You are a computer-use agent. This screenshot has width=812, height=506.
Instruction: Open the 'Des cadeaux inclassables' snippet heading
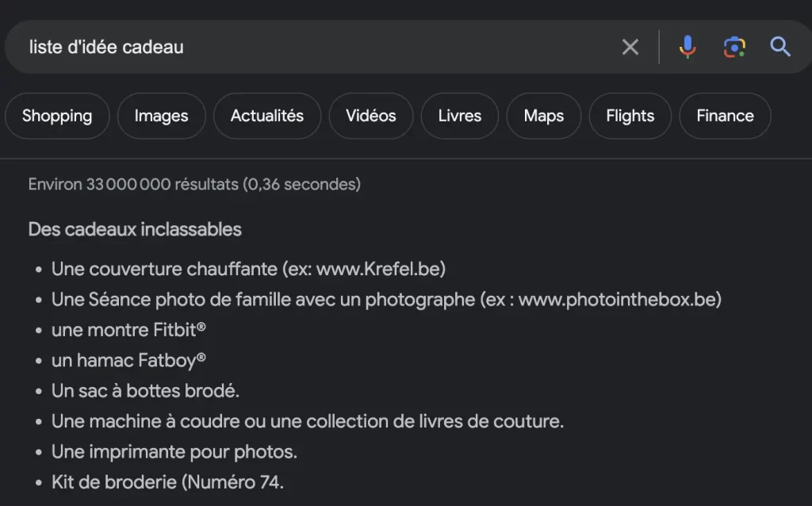[x=135, y=229]
